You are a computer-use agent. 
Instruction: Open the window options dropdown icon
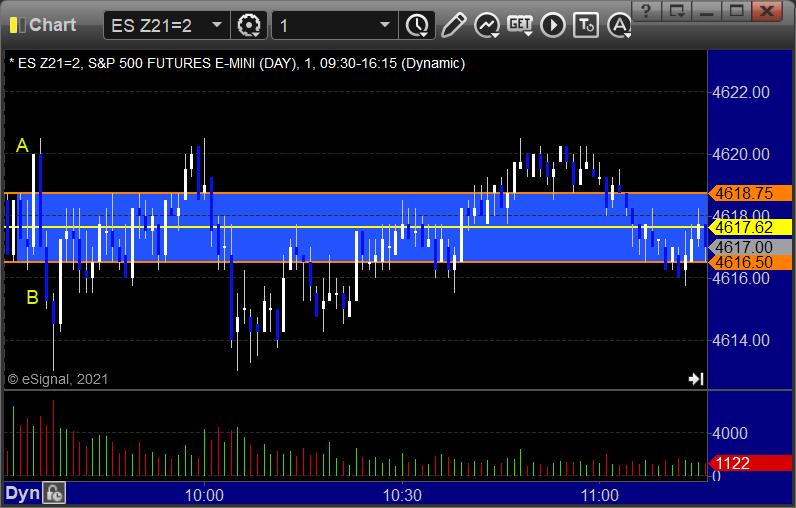[677, 10]
